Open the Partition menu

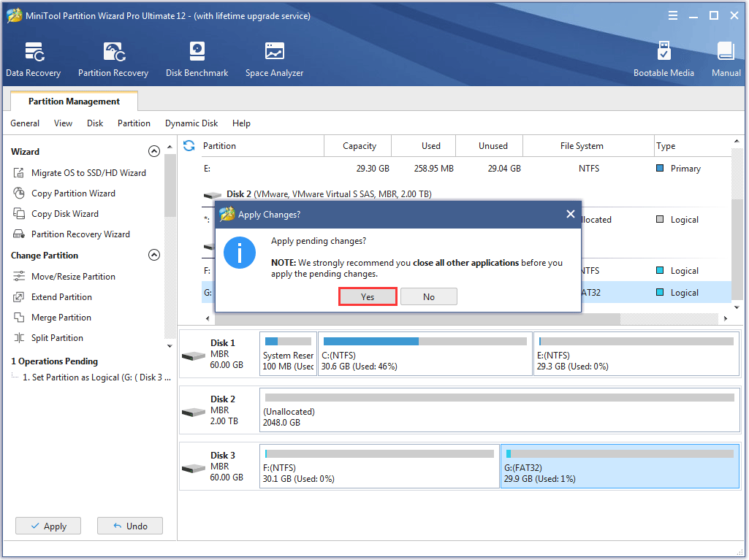134,123
